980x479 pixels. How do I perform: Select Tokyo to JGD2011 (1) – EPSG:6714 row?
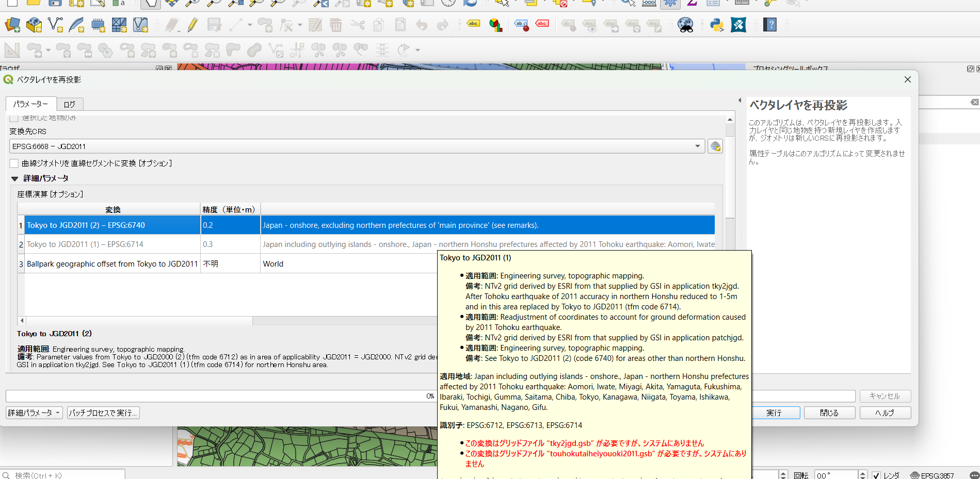(366, 244)
